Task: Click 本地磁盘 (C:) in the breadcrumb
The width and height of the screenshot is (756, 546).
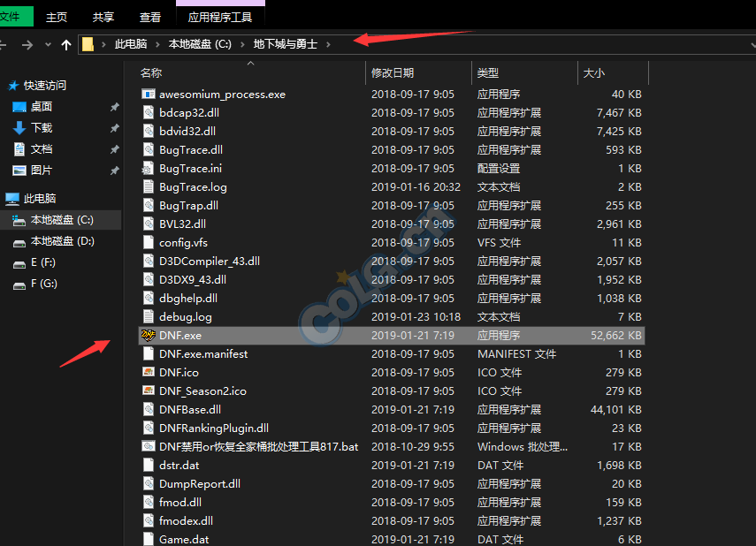Action: click(200, 44)
